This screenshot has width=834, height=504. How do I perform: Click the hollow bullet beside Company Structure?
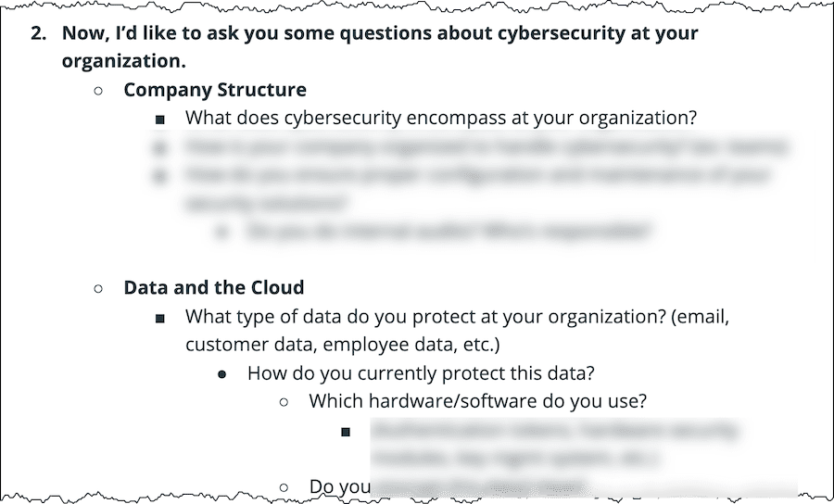pyautogui.click(x=98, y=91)
